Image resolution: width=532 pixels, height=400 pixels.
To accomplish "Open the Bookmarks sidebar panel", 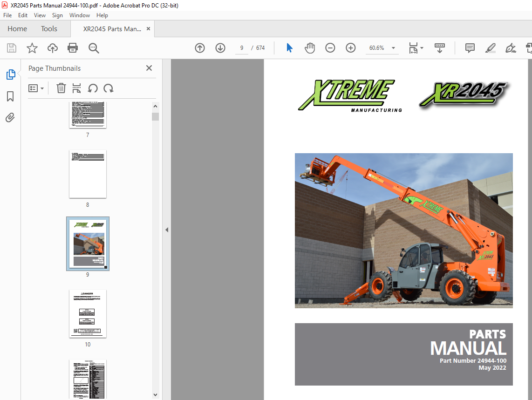I will (10, 96).
